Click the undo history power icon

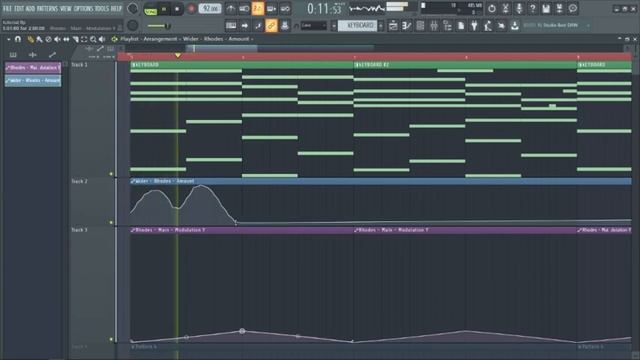point(492,9)
